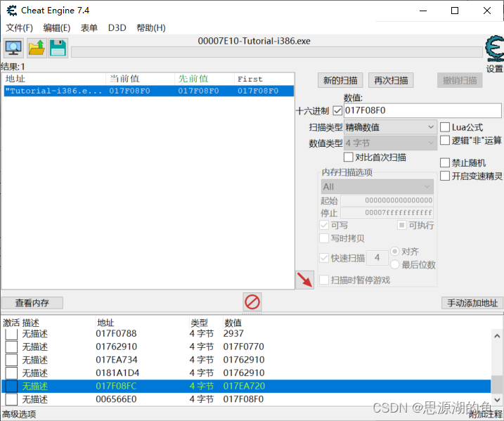This screenshot has height=421, width=504.
Task: Click the 再次扫描 button
Action: coord(391,80)
